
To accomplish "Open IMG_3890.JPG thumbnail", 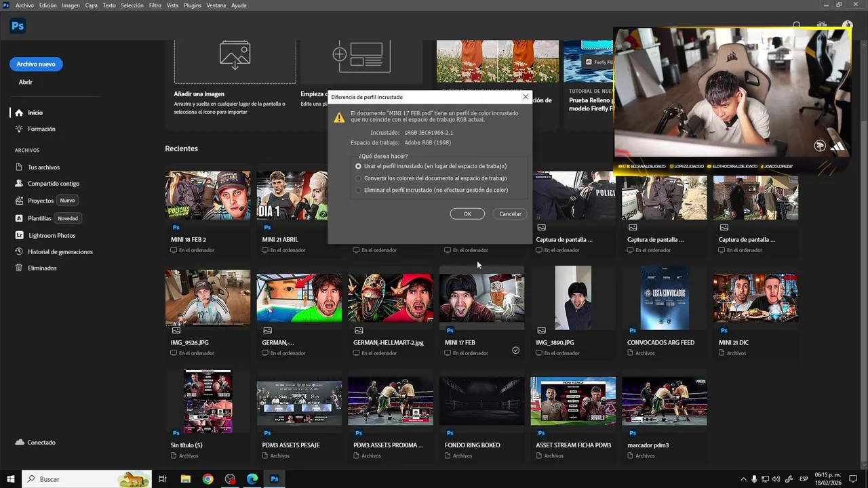I will [573, 298].
